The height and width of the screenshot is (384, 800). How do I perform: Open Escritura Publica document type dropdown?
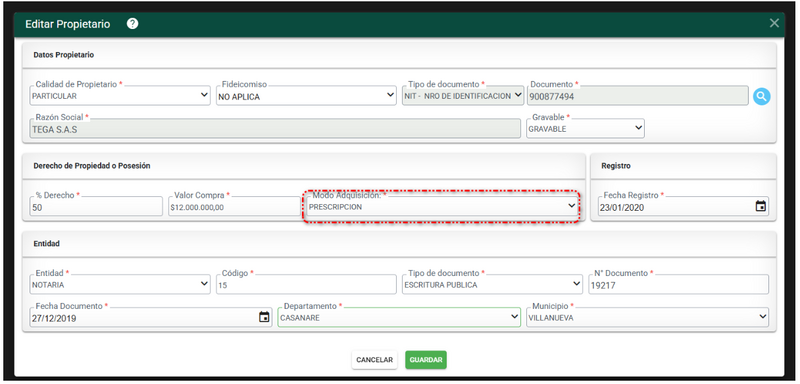492,285
